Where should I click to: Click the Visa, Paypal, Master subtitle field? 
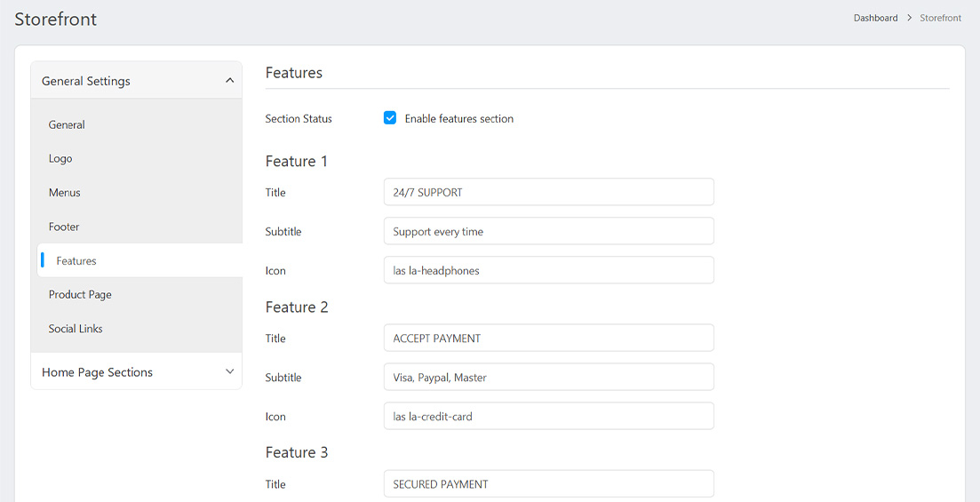[548, 377]
